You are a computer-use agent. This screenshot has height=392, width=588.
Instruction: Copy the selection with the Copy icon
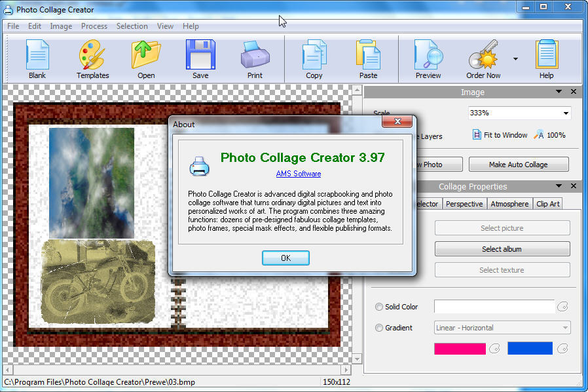click(314, 58)
